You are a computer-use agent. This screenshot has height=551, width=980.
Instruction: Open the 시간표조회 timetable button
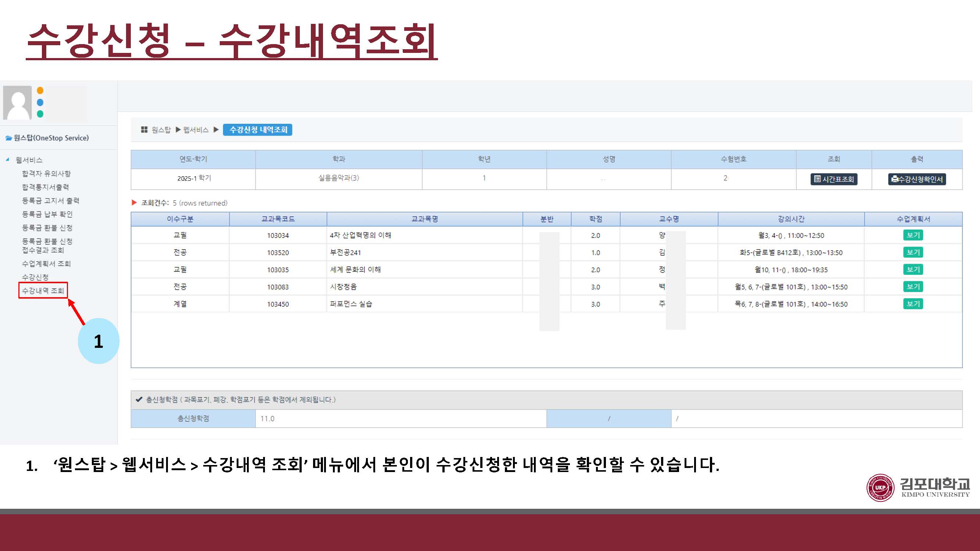[833, 179]
